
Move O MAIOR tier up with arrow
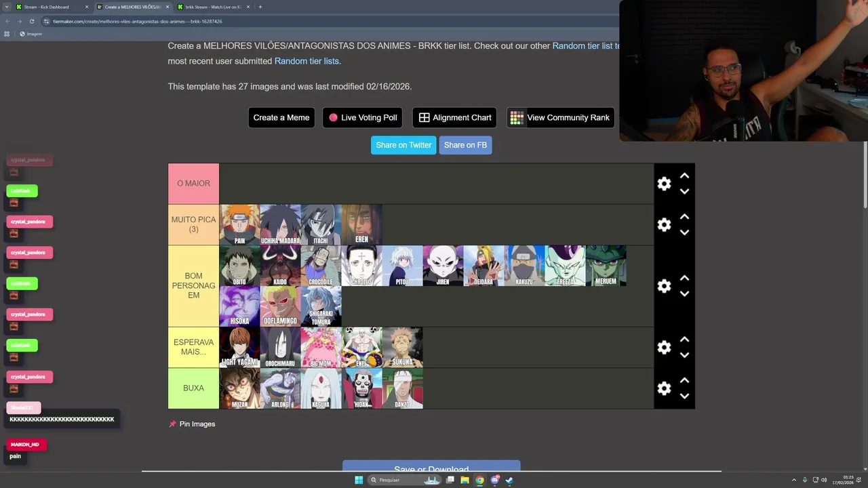point(684,176)
